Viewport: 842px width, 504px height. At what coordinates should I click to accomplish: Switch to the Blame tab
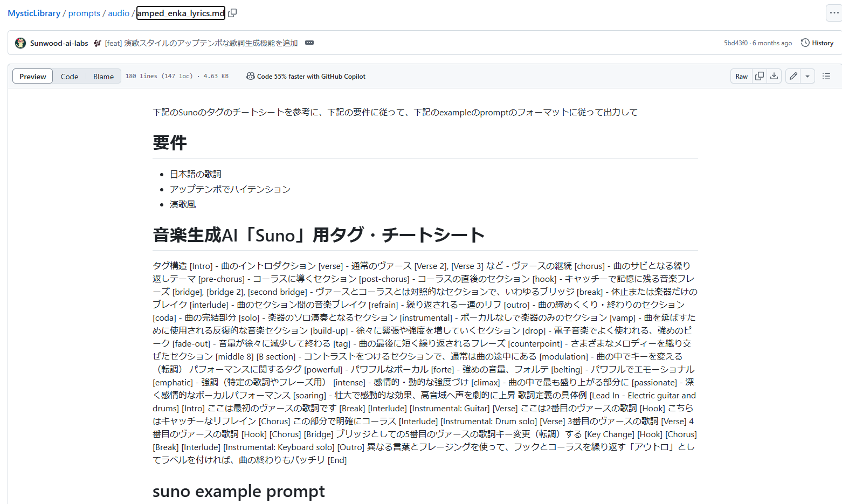point(103,77)
